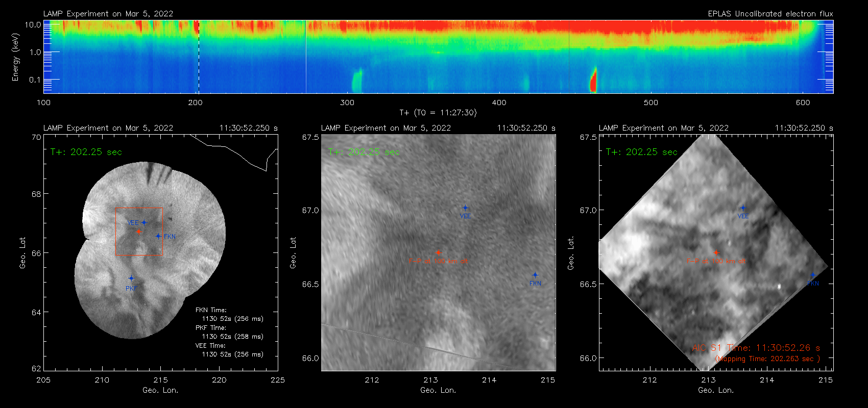Click the FKN station marker in middle panel

[535, 275]
